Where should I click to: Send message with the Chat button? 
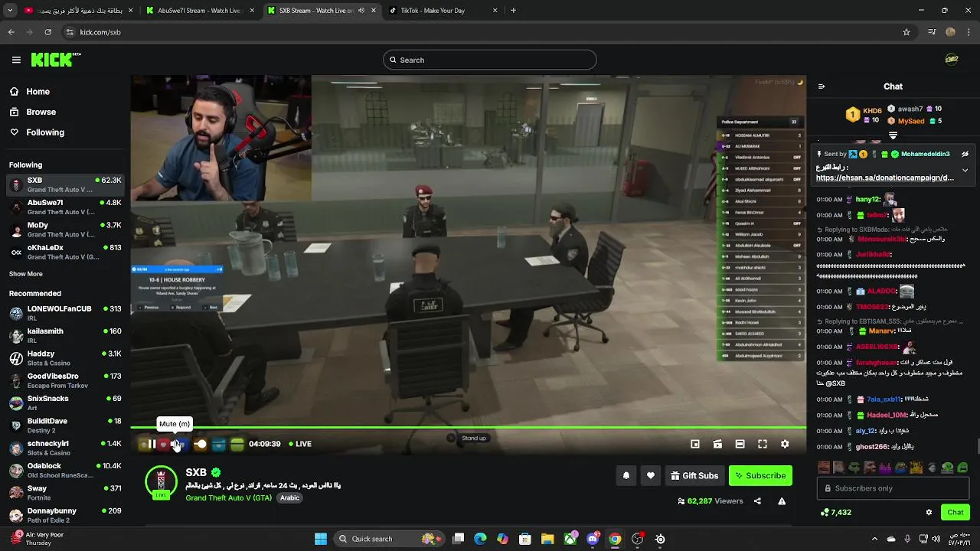click(x=955, y=512)
